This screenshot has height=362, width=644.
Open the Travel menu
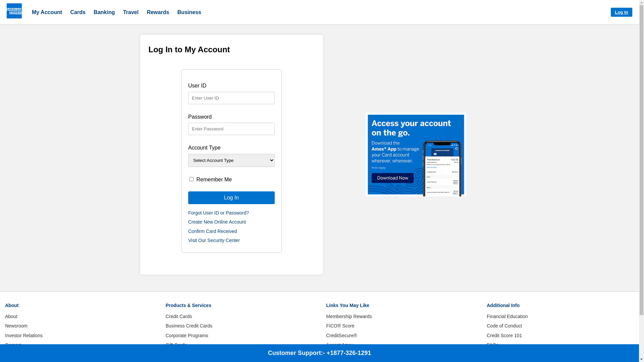coord(131,12)
